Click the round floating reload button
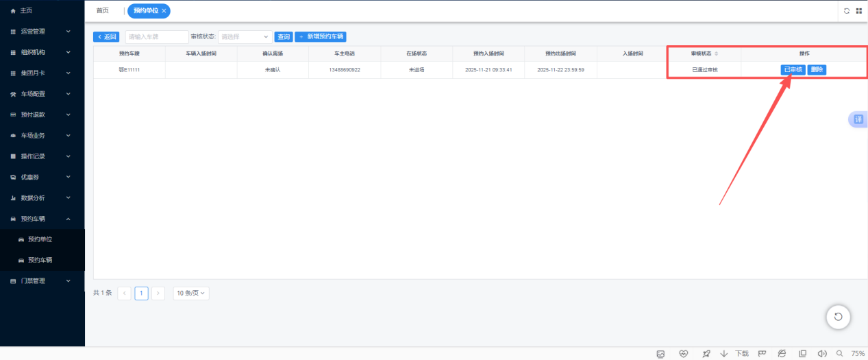The width and height of the screenshot is (868, 360). [x=839, y=316]
